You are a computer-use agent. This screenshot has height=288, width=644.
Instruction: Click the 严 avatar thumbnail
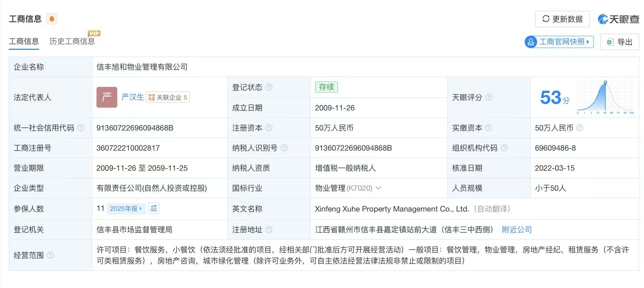pyautogui.click(x=107, y=97)
